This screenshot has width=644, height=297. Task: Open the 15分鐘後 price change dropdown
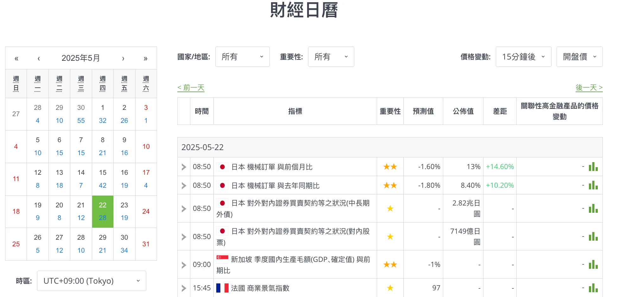click(x=523, y=57)
